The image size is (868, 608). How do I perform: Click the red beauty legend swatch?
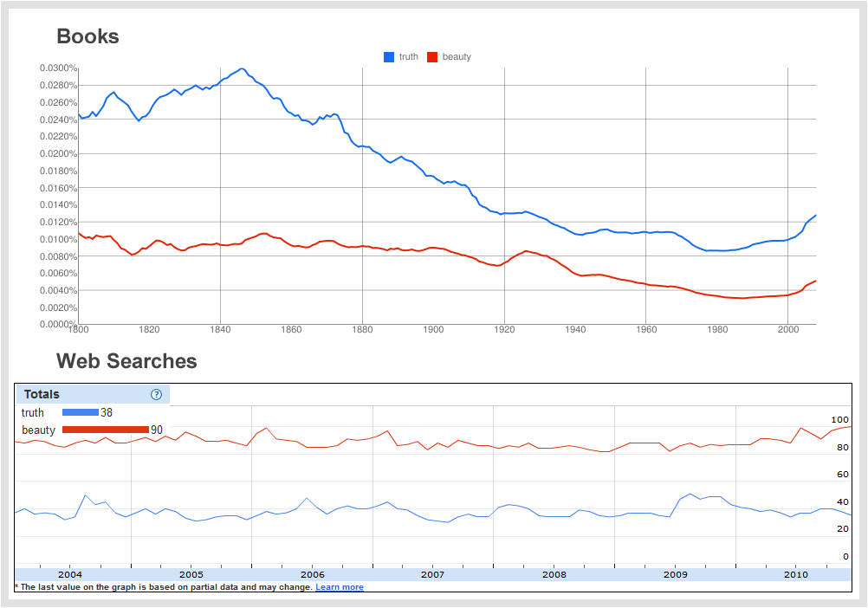tap(432, 57)
